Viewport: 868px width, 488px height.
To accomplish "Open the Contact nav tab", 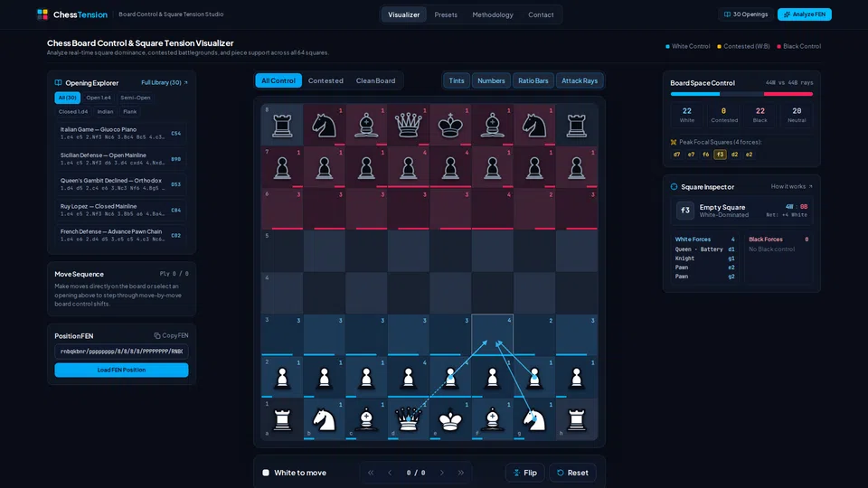I will click(x=541, y=15).
